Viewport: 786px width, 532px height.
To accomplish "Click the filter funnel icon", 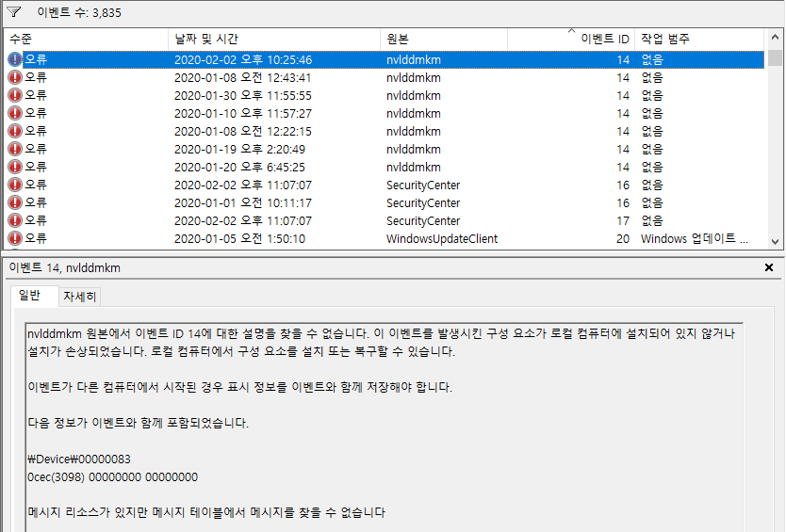I will (14, 12).
